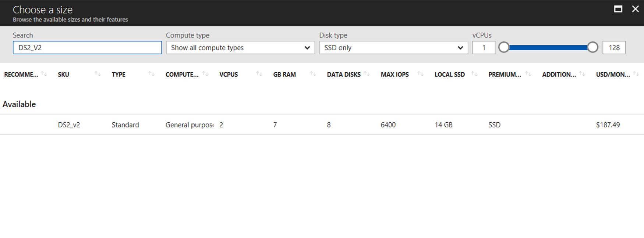Sort by the TYPE column arrows

151,74
